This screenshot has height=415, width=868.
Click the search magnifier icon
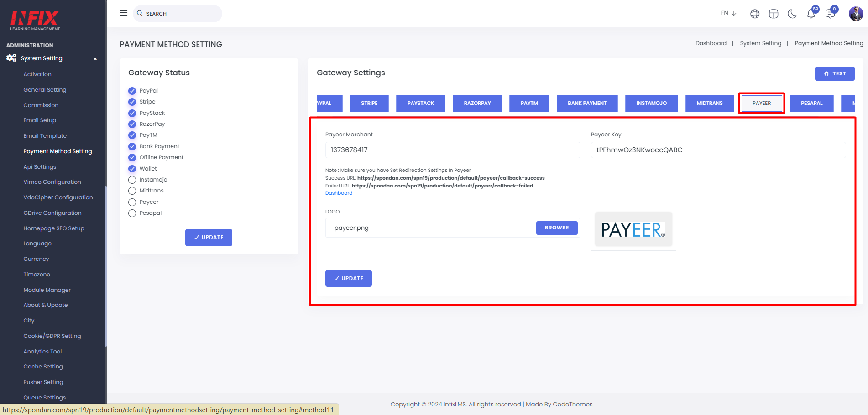coord(140,13)
